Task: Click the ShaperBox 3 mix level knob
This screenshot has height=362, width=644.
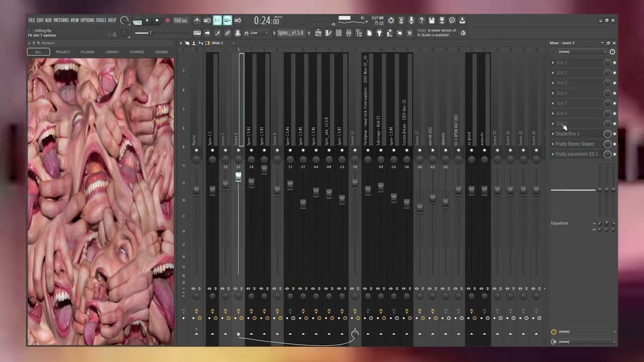Action: point(607,134)
